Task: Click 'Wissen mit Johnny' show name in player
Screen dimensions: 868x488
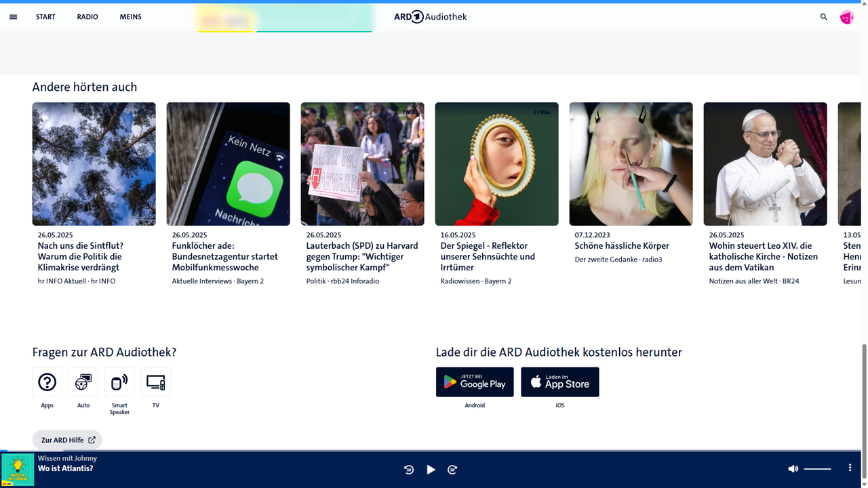Action: click(x=67, y=458)
